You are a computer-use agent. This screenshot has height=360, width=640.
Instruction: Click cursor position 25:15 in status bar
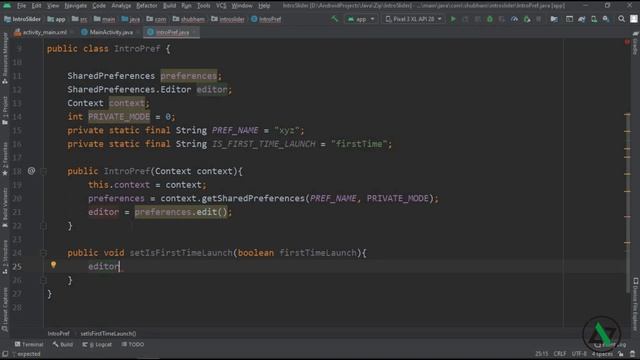coord(542,354)
